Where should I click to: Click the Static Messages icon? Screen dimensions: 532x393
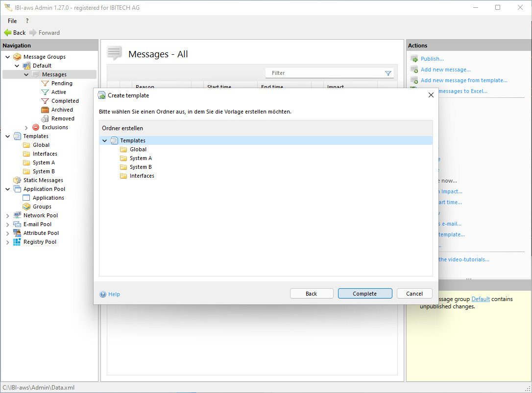click(x=17, y=180)
